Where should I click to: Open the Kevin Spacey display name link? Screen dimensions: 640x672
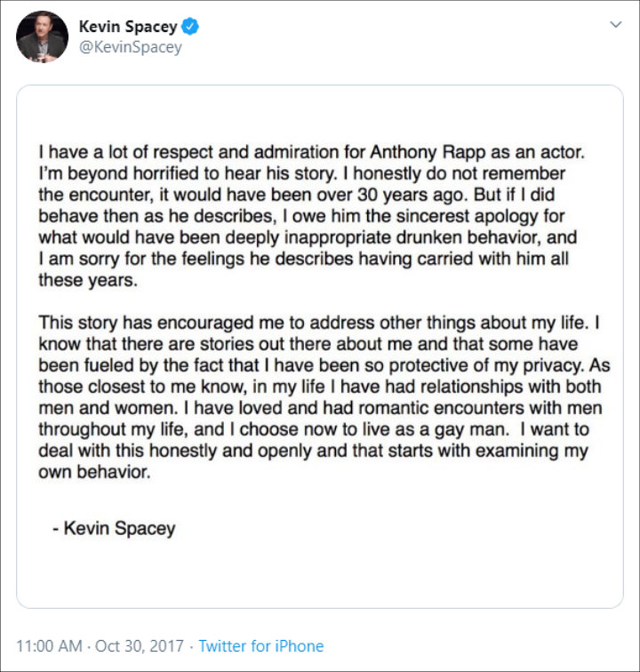(x=128, y=27)
